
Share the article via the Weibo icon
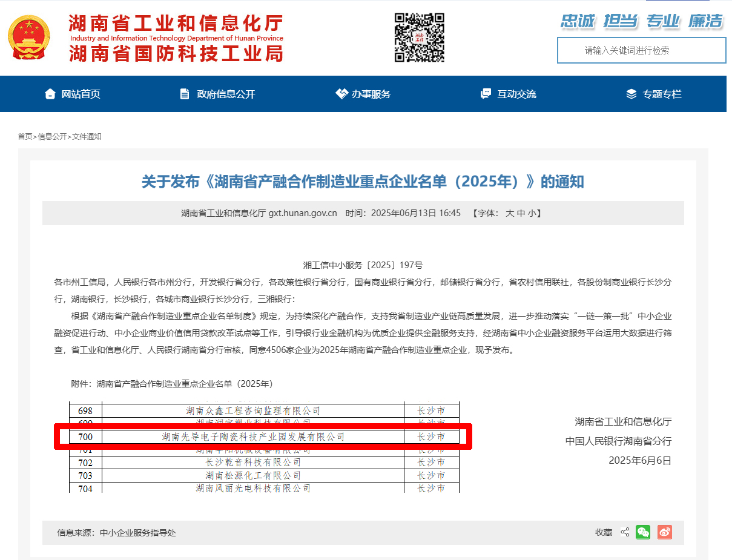(x=664, y=532)
